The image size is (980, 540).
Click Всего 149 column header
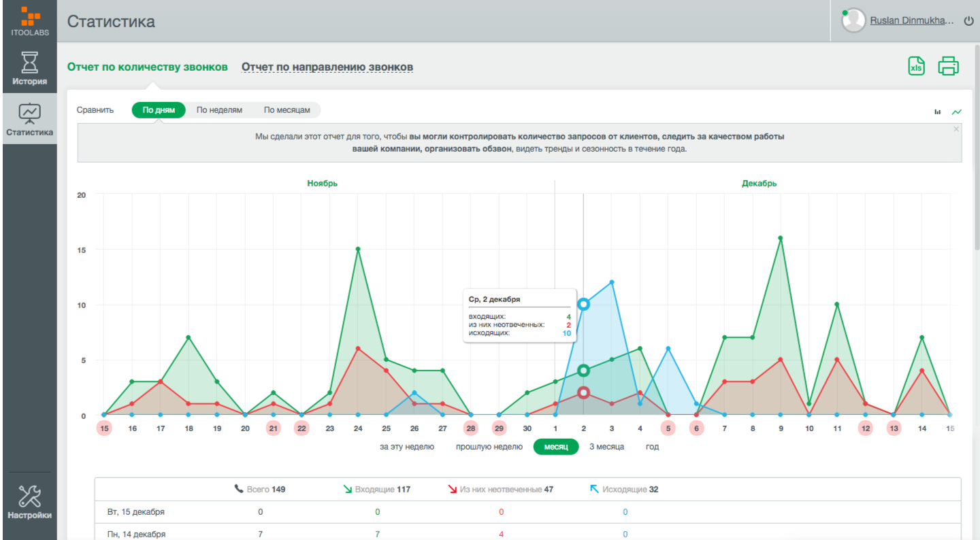pos(260,489)
